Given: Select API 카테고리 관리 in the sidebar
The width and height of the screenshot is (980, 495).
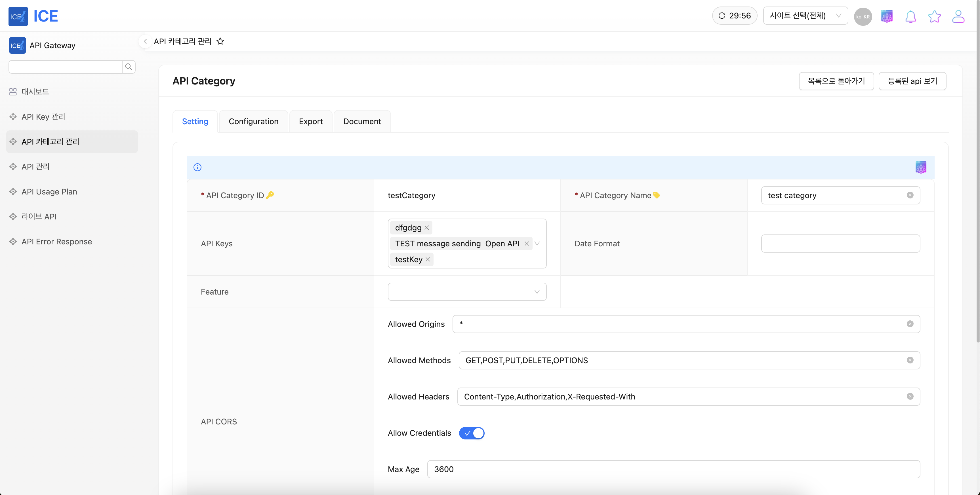Looking at the screenshot, I should tap(72, 142).
